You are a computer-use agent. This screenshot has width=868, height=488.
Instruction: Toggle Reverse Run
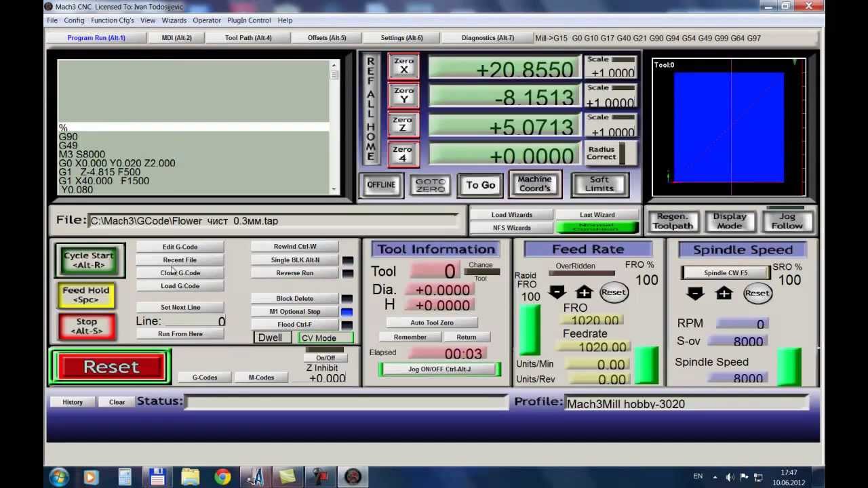[295, 272]
